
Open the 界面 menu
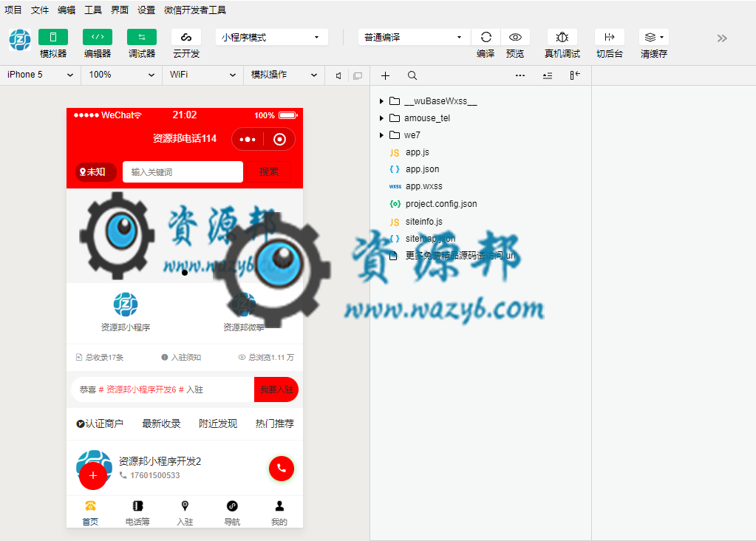[120, 10]
